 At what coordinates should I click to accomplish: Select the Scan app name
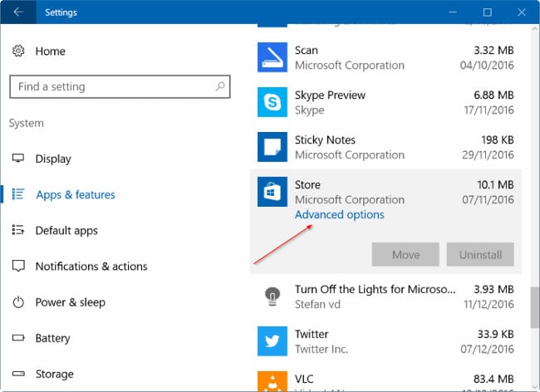307,51
